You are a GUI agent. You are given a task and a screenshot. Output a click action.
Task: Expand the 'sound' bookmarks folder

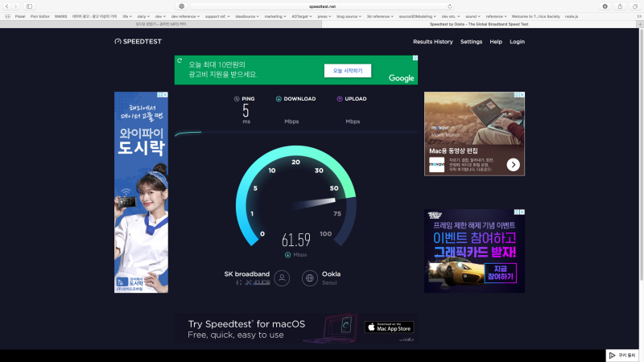473,16
